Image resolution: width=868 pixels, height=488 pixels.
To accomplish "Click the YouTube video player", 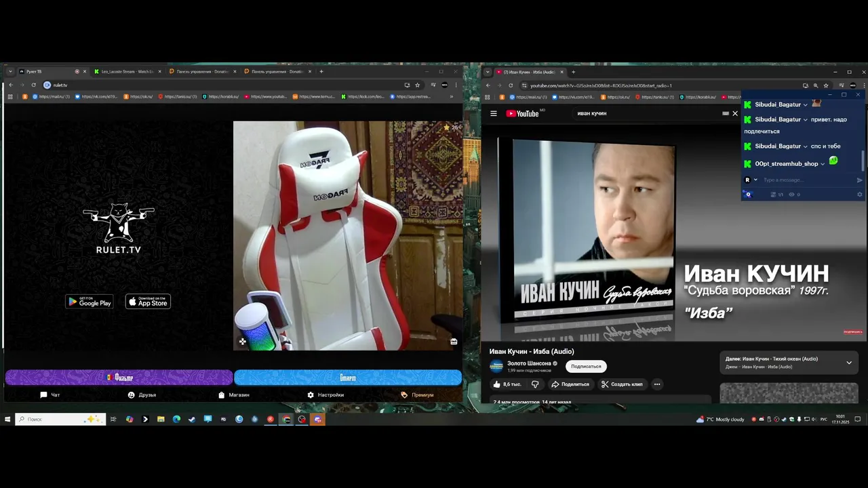I will (674, 232).
